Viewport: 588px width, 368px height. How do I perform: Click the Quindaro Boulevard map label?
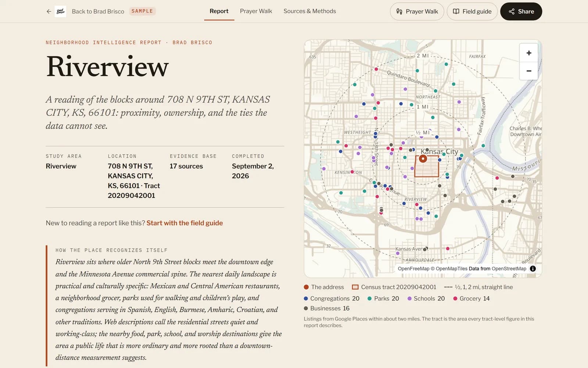(408, 79)
